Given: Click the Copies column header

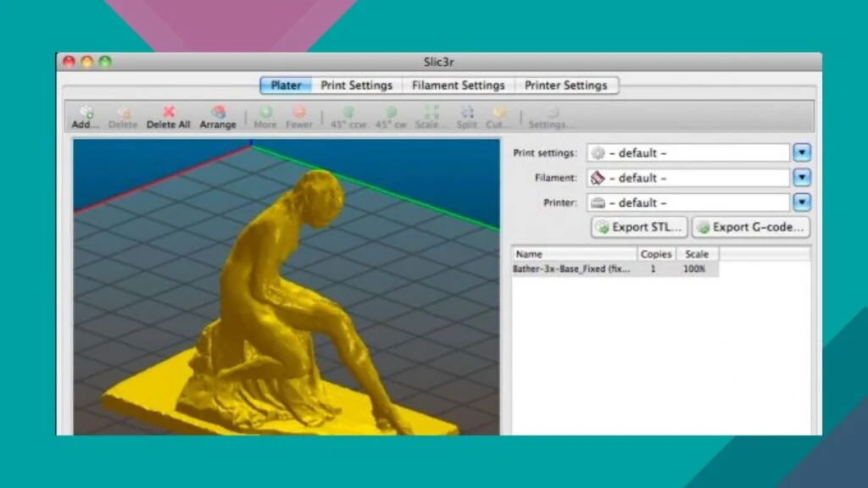Looking at the screenshot, I should coord(656,254).
